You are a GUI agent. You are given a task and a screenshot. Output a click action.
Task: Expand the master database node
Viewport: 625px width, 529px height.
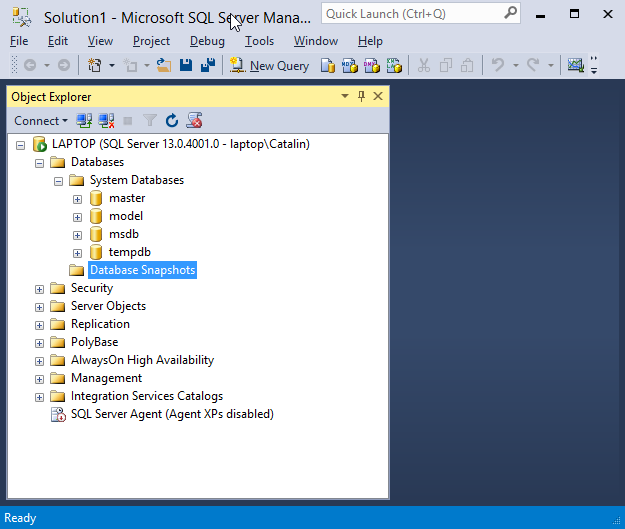click(x=77, y=199)
